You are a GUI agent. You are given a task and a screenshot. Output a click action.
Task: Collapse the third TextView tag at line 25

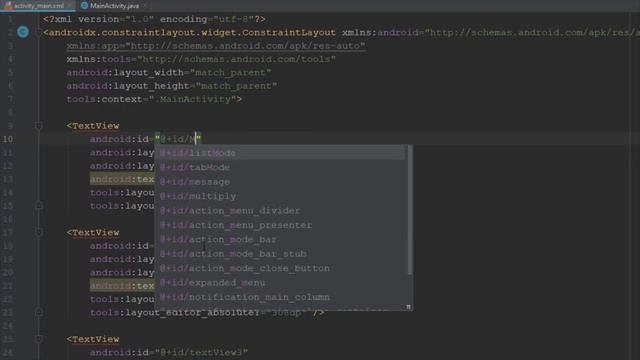pos(39,339)
